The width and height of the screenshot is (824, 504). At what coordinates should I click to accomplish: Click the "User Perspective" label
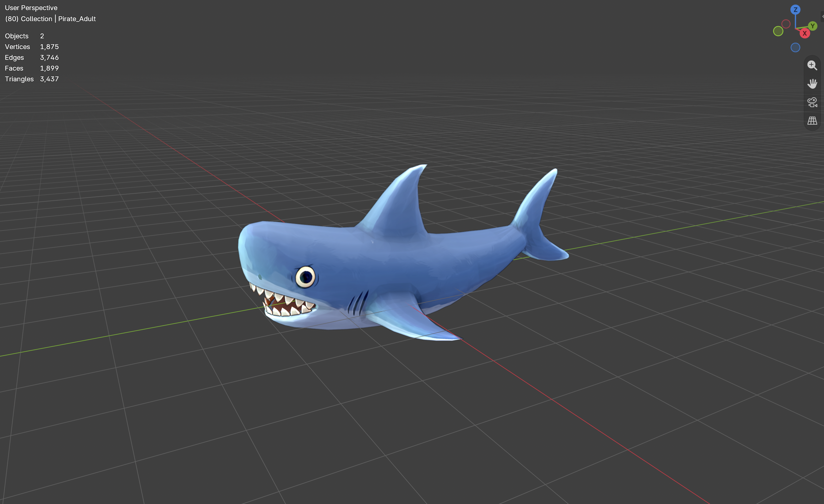[31, 8]
